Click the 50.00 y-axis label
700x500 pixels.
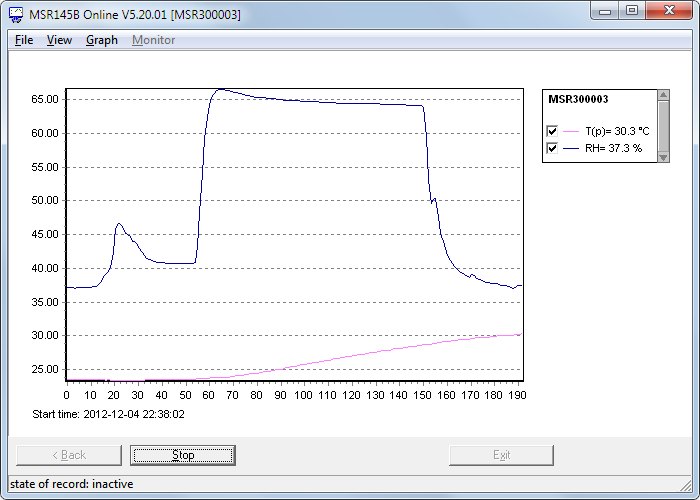[x=45, y=201]
